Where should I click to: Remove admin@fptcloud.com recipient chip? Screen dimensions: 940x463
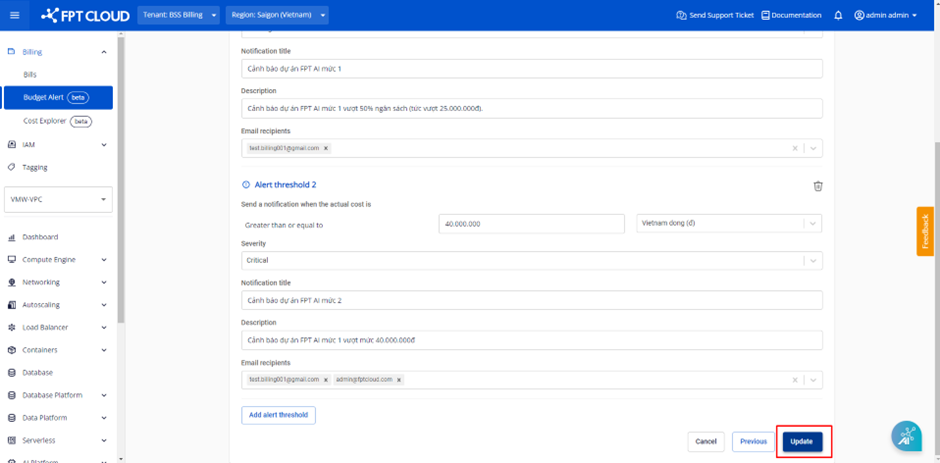[399, 380]
